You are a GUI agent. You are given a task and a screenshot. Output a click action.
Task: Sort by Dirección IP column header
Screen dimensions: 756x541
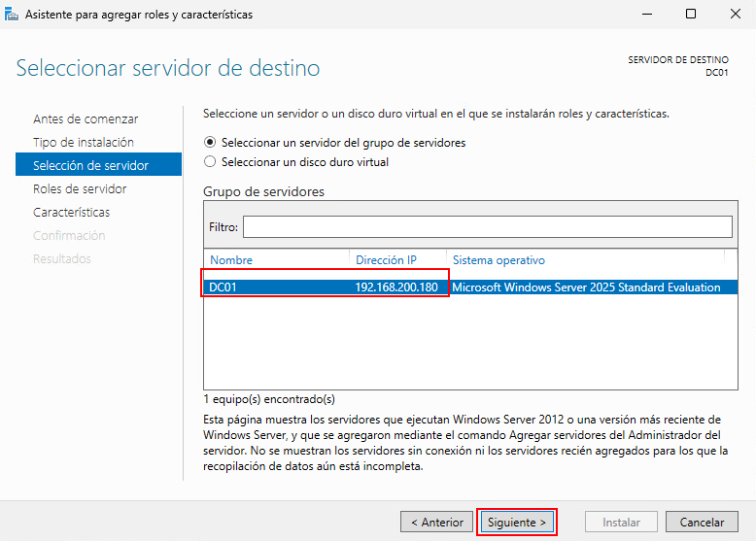tap(386, 260)
